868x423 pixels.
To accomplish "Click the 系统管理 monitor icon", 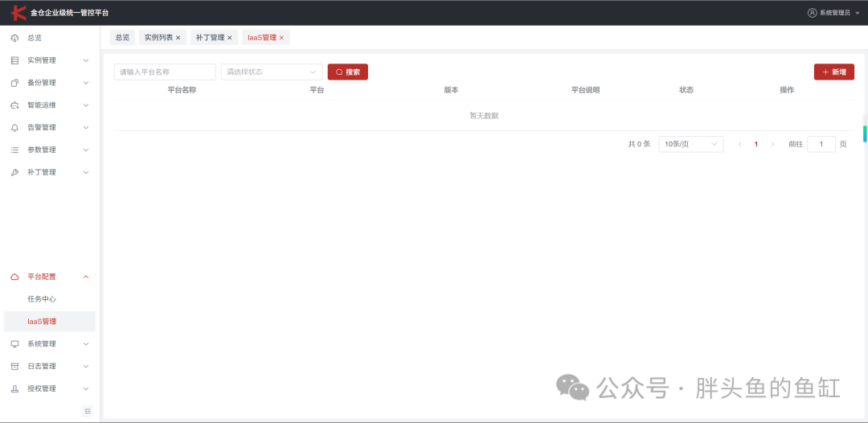I will [15, 344].
